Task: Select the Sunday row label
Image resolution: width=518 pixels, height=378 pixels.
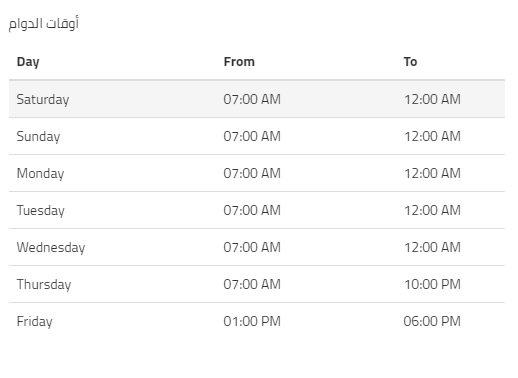Action: tap(39, 137)
